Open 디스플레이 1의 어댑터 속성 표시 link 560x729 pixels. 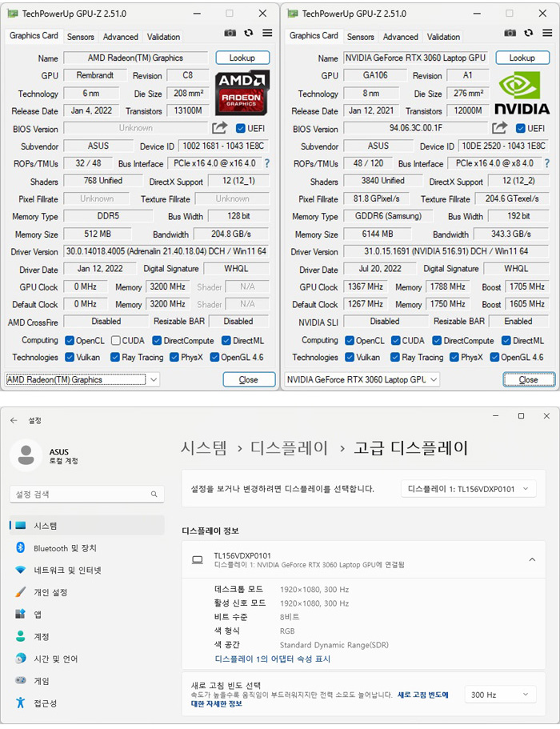(x=272, y=659)
